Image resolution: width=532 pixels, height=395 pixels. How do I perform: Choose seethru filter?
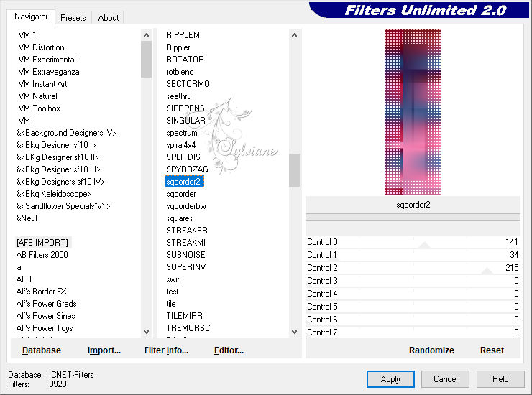[179, 96]
